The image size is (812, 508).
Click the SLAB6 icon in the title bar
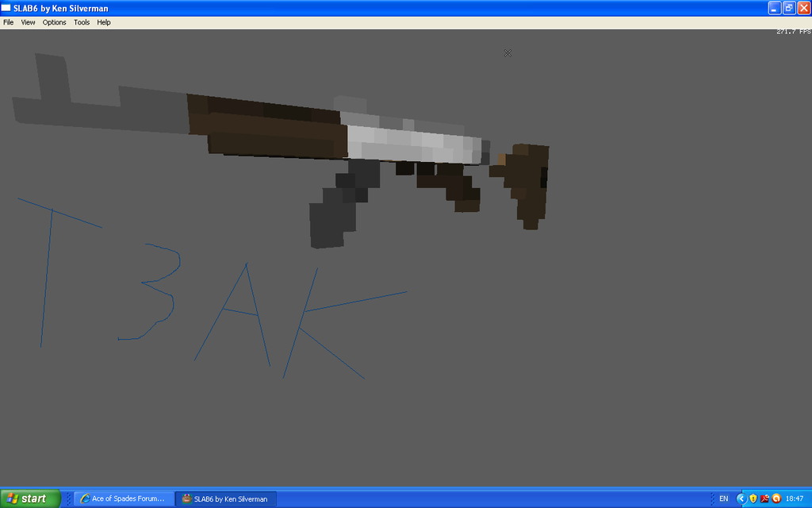click(7, 7)
